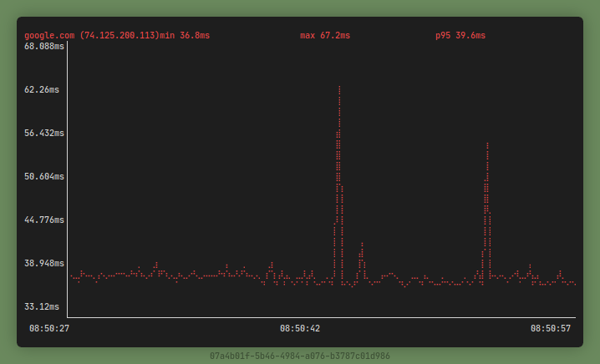Screen dimensions: 600x364
Task: Click the UUID text below the terminal
Action: pyautogui.click(x=300, y=356)
